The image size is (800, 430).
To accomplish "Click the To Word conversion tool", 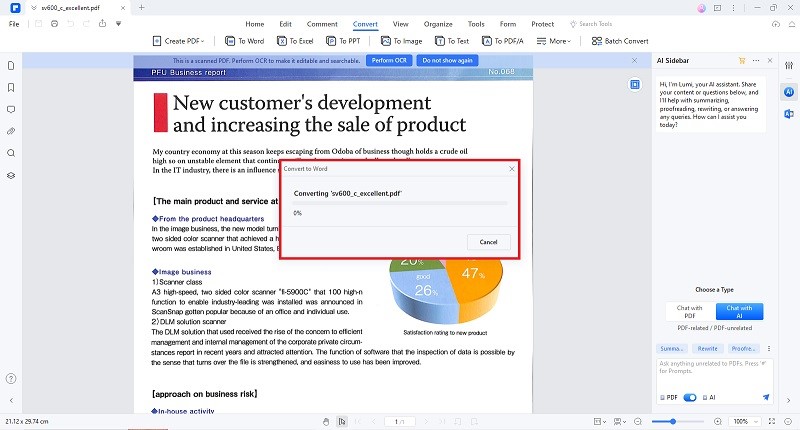I will tap(245, 41).
